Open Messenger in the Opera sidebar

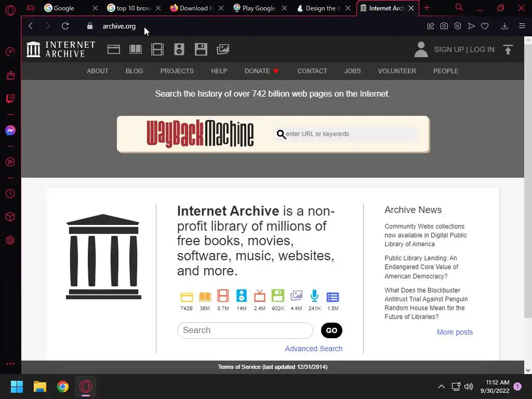[x=10, y=130]
